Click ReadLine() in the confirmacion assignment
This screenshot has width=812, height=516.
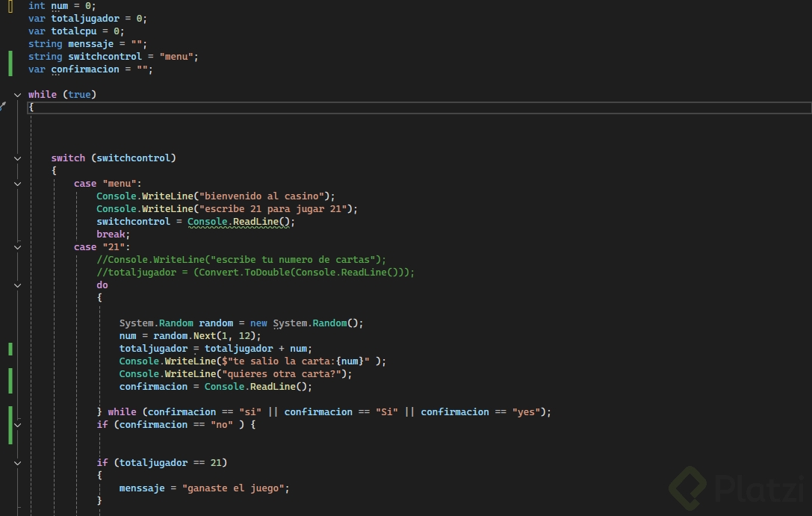point(279,387)
